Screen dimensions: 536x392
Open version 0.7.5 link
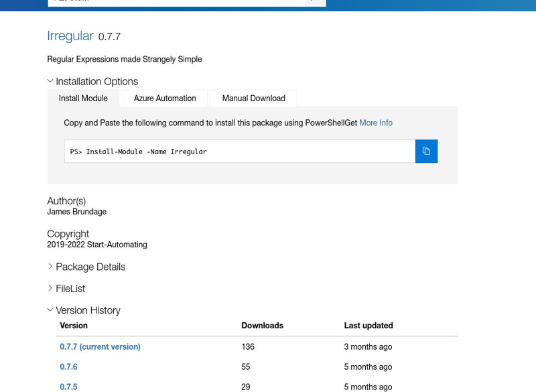coord(68,387)
